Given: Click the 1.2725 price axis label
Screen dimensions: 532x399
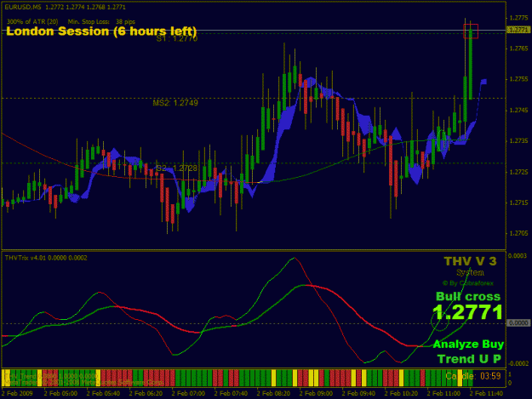Looking at the screenshot, I should (x=518, y=172).
